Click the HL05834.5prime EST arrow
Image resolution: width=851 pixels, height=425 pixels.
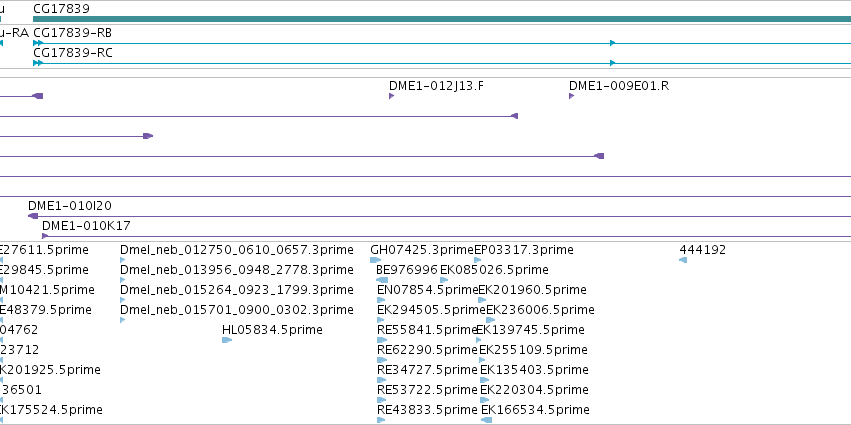(x=227, y=340)
